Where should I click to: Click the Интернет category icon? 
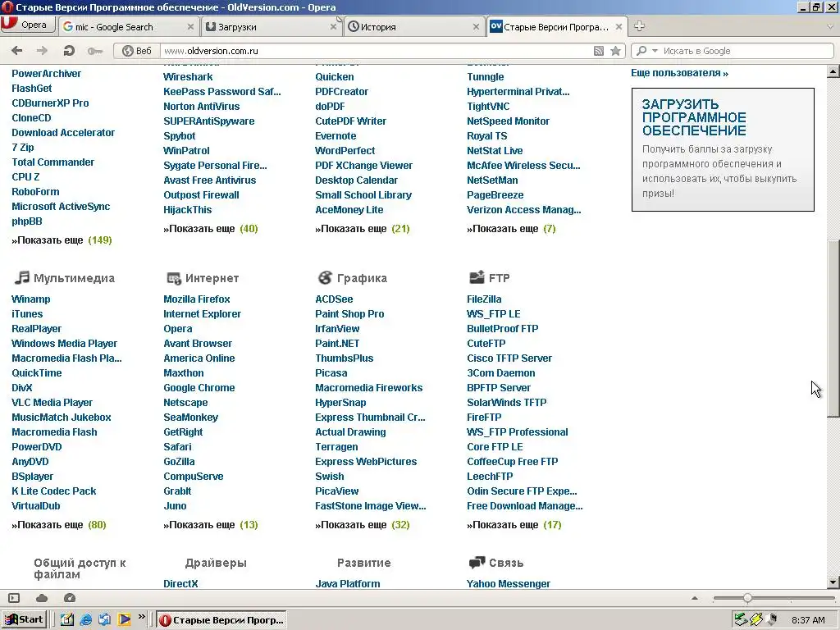[x=174, y=278]
